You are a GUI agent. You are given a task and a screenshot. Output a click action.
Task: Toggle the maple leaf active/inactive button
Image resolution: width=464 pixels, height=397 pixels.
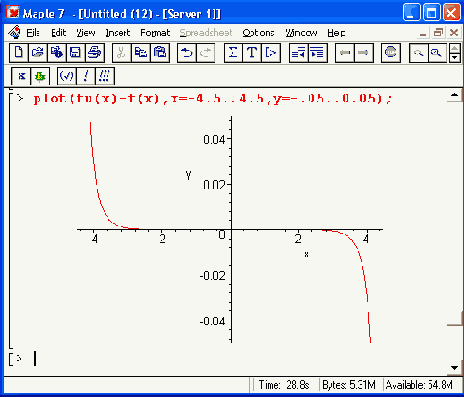point(40,76)
